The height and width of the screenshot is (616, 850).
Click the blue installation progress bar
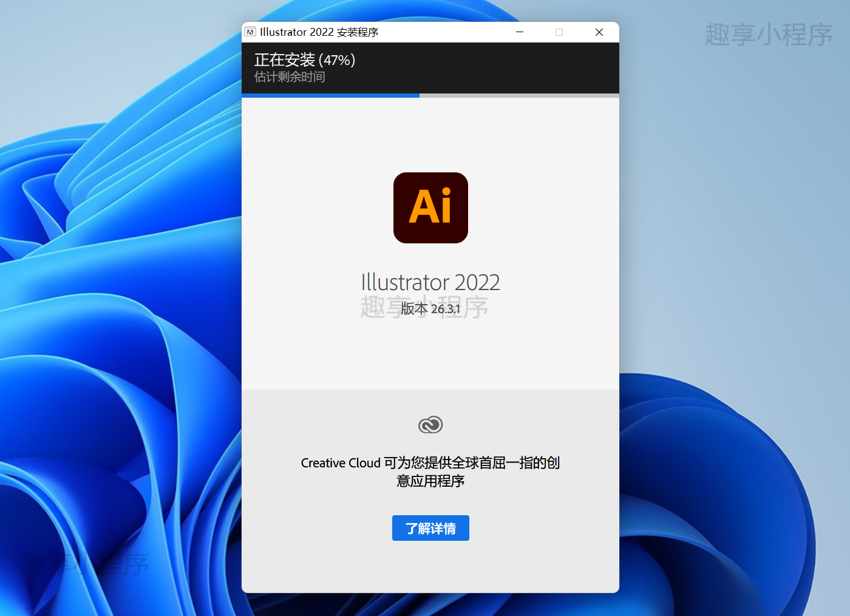430,95
